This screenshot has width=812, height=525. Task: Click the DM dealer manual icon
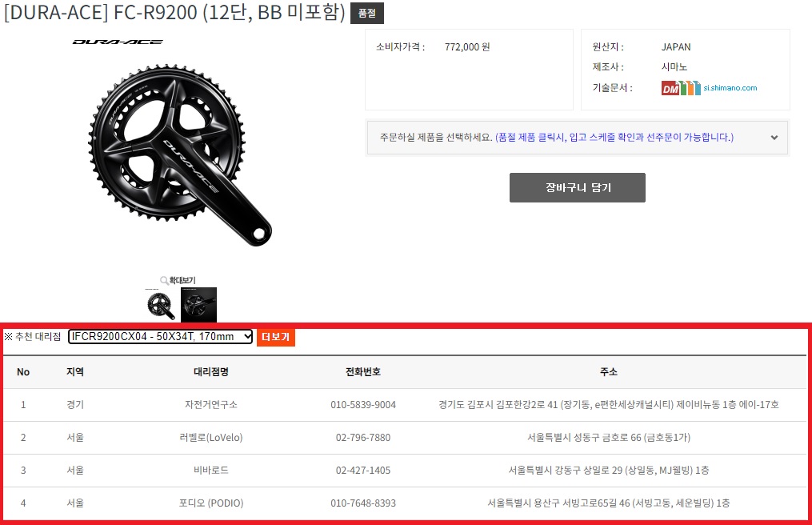(x=670, y=89)
